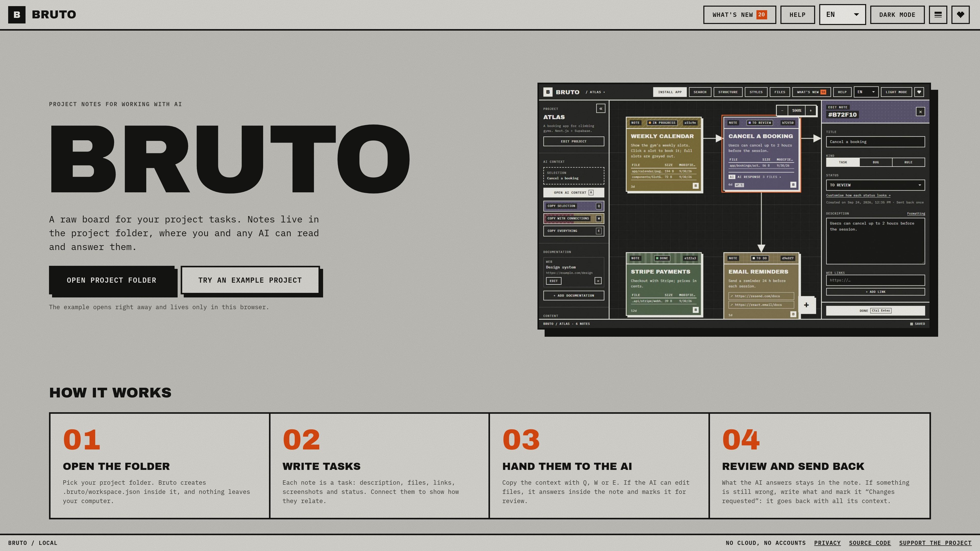Screen dimensions: 980x551
Task: Click the heart icon in the top header
Action: pyautogui.click(x=960, y=15)
